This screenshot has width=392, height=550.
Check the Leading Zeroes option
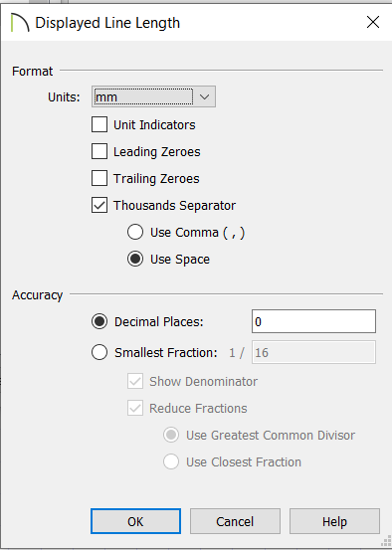pyautogui.click(x=99, y=151)
